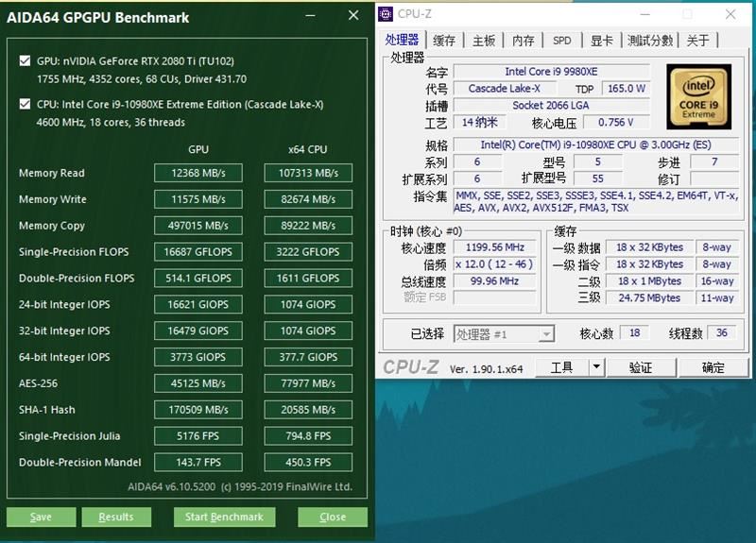Click the CPU-Z app icon in title bar

(386, 14)
